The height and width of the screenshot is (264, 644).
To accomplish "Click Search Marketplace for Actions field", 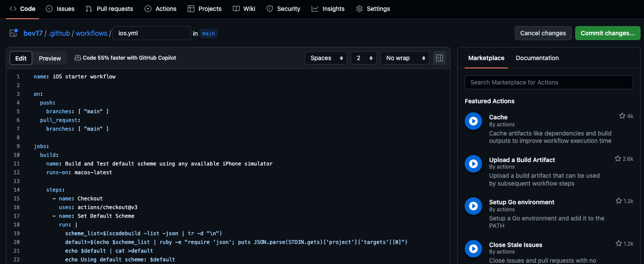I will [x=549, y=82].
